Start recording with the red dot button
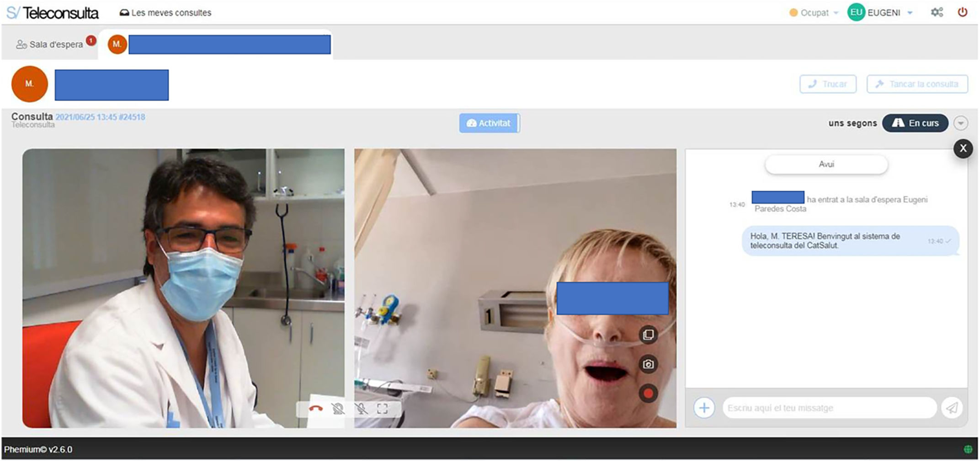 [648, 394]
